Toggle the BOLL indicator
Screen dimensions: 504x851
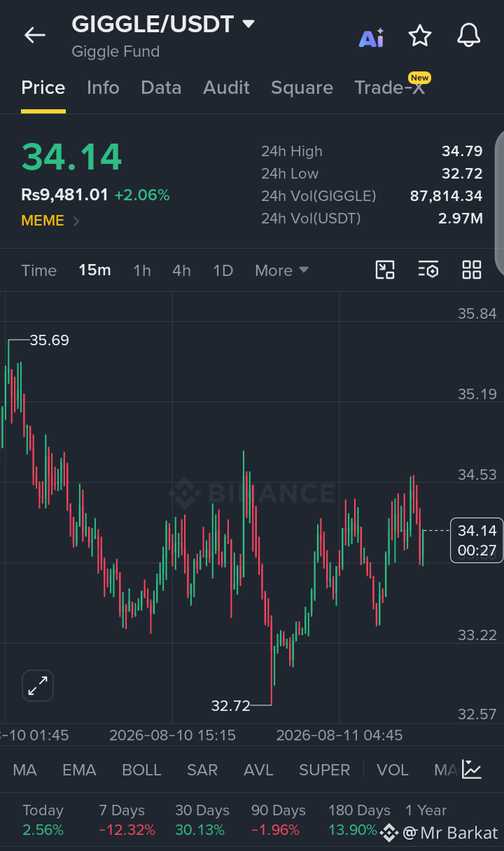pyautogui.click(x=141, y=770)
